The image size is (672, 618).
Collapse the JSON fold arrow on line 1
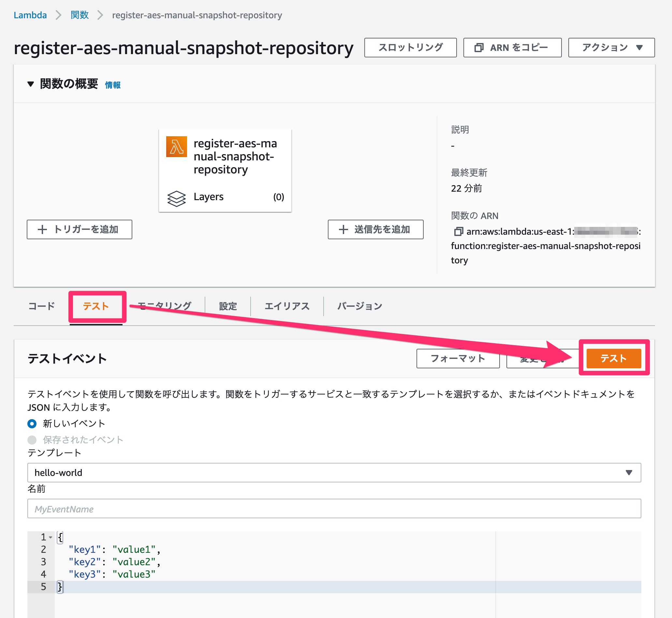(x=51, y=537)
